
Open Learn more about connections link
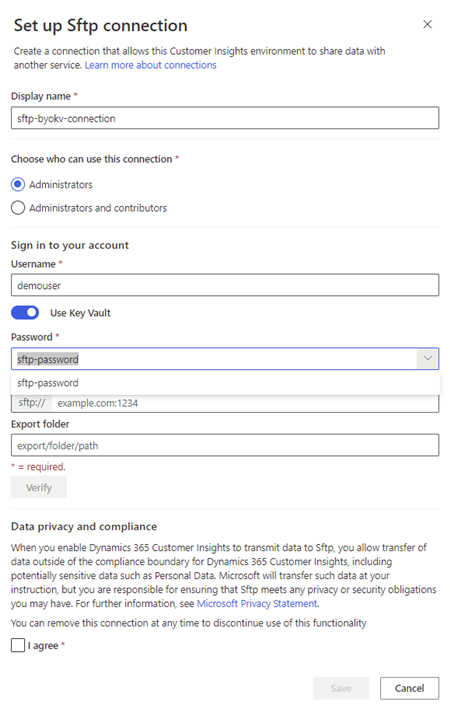click(150, 65)
